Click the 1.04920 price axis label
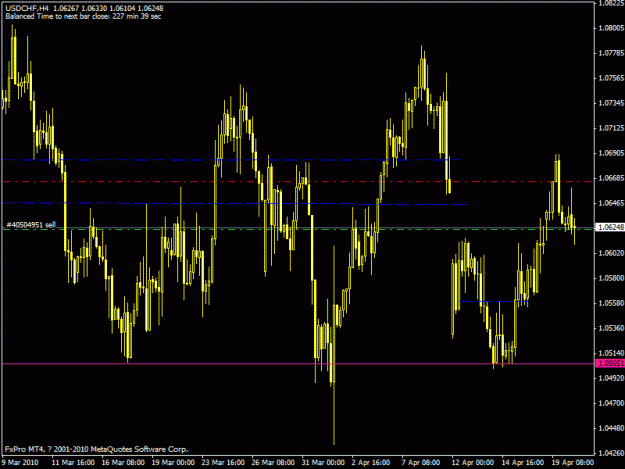Viewport: 625px width, 469px height. coord(611,378)
